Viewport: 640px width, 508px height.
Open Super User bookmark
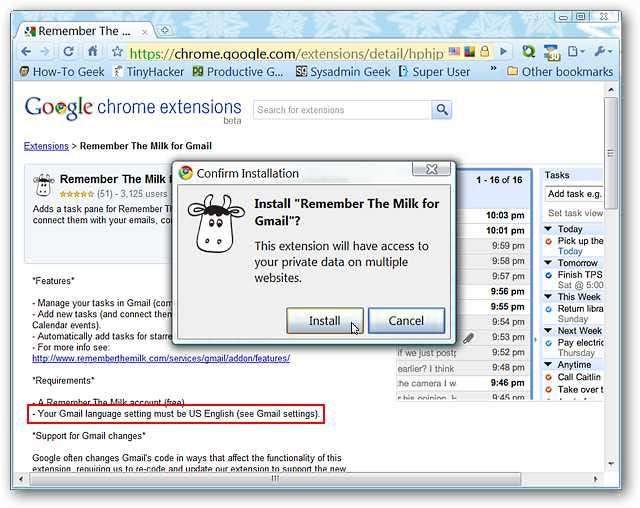point(434,72)
